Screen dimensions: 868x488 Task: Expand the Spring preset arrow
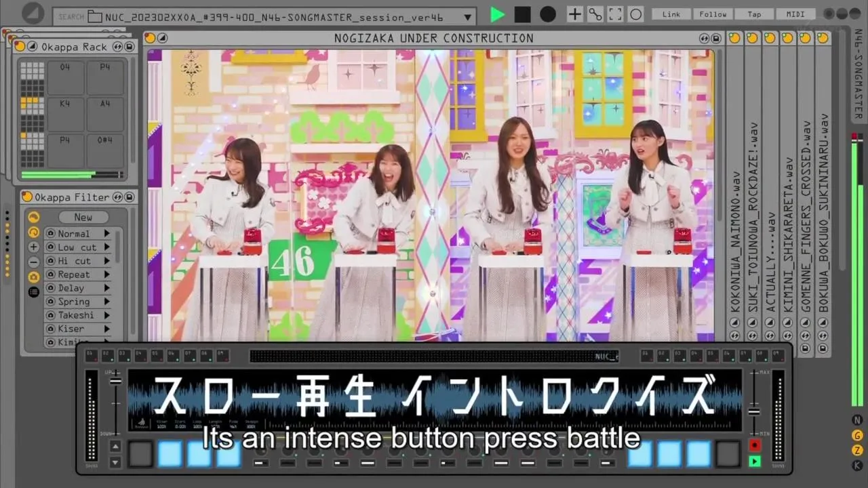click(106, 302)
